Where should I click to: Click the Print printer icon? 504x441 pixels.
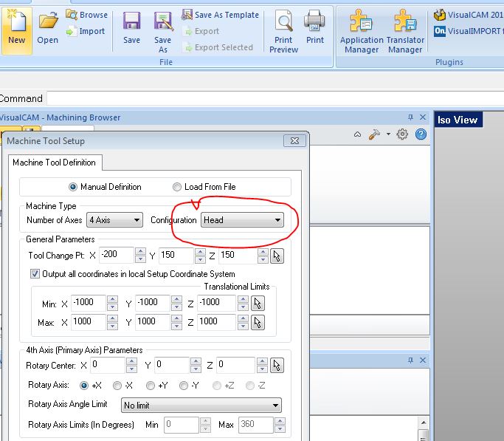314,27
